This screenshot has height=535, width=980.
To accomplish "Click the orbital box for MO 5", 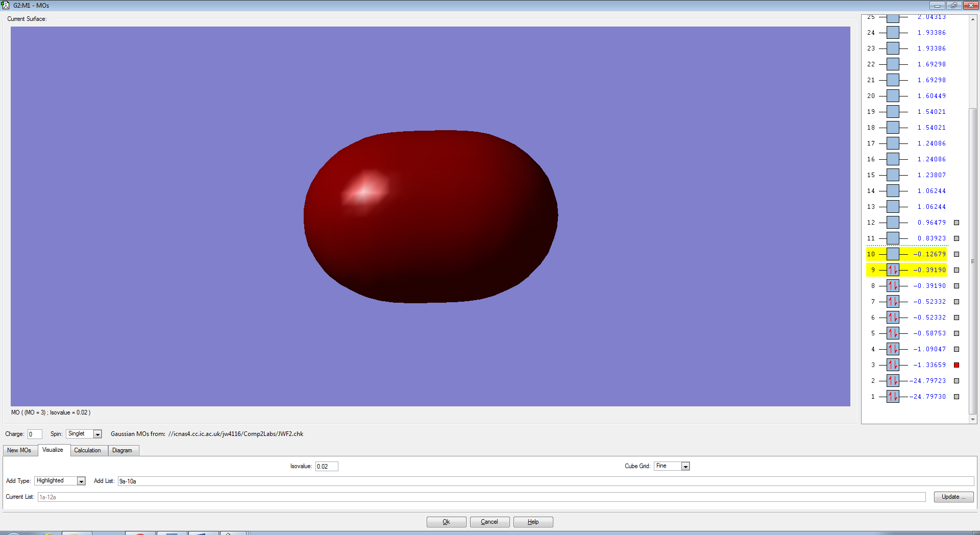I will point(893,333).
